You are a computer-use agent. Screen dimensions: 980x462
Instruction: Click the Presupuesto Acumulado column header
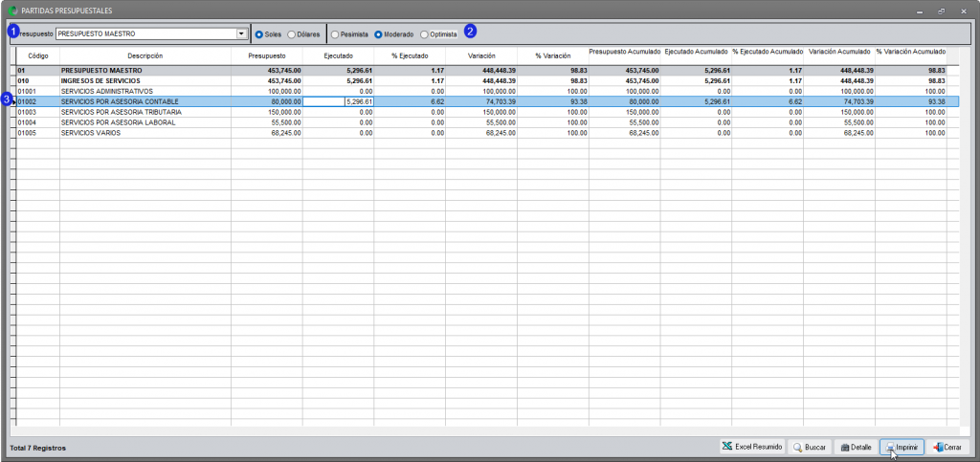pyautogui.click(x=624, y=52)
